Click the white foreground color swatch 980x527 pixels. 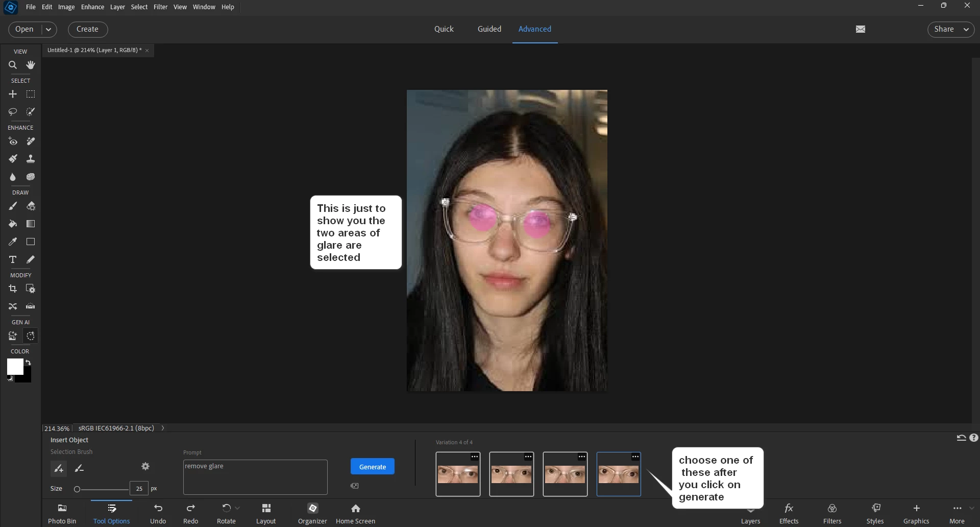[14, 366]
